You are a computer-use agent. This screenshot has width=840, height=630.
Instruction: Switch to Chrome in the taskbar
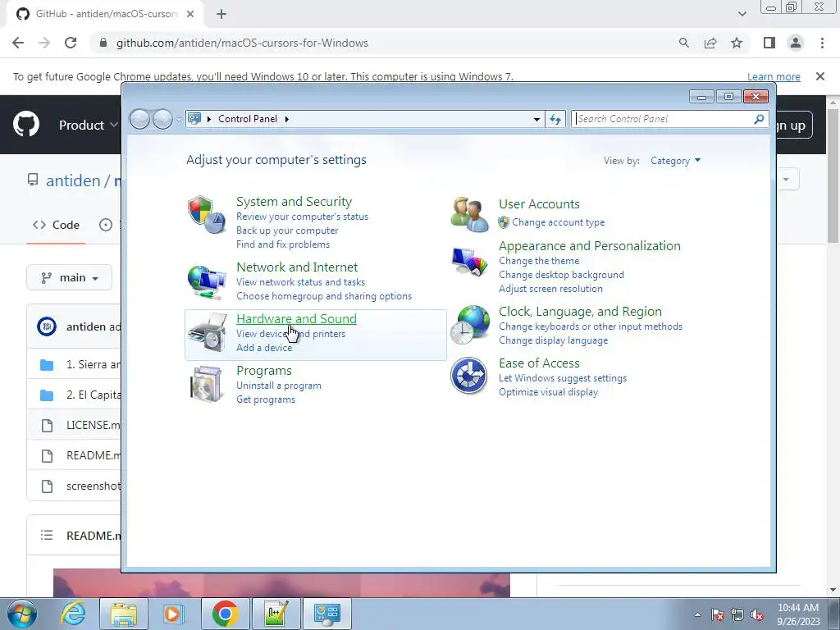(225, 614)
